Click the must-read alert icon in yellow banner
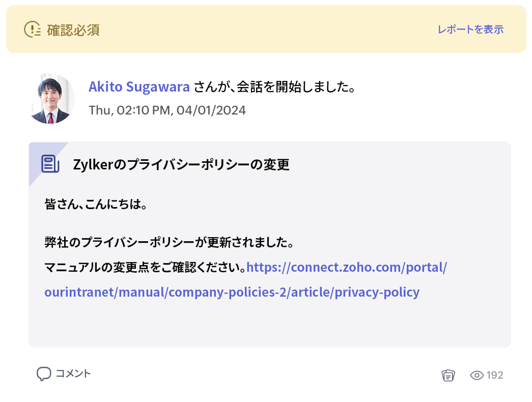This screenshot has width=532, height=402. [33, 30]
